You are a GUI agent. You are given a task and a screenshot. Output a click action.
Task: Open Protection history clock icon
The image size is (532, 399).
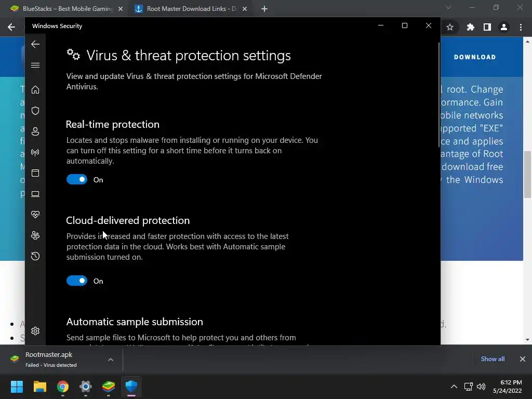point(35,256)
